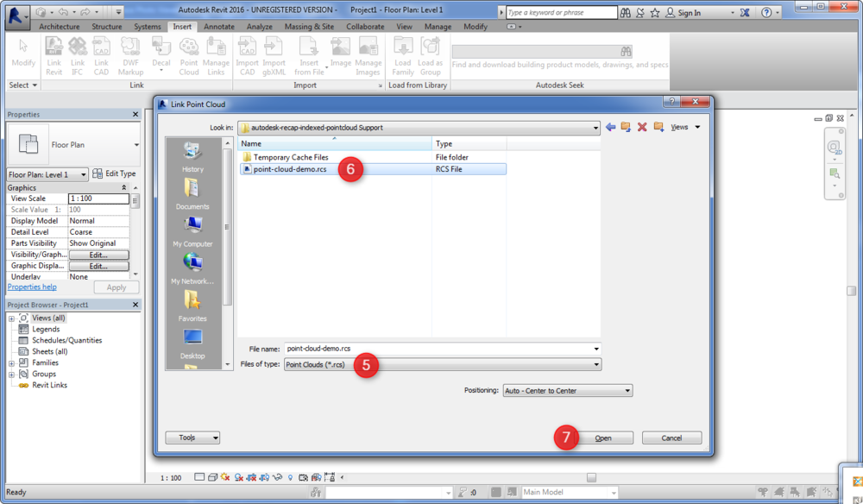Toggle Crop View icon in view control bar
Viewport: 863px width, 504px height.
pos(251,477)
